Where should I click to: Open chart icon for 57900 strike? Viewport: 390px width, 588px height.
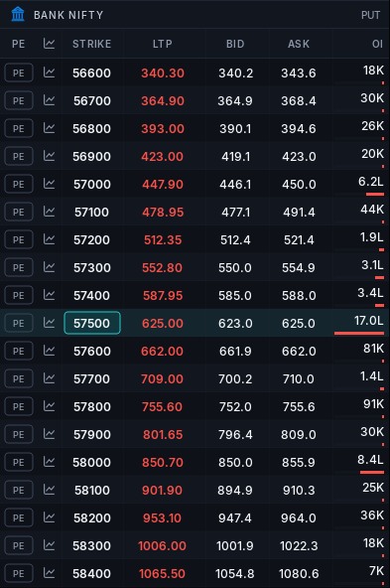point(49,434)
